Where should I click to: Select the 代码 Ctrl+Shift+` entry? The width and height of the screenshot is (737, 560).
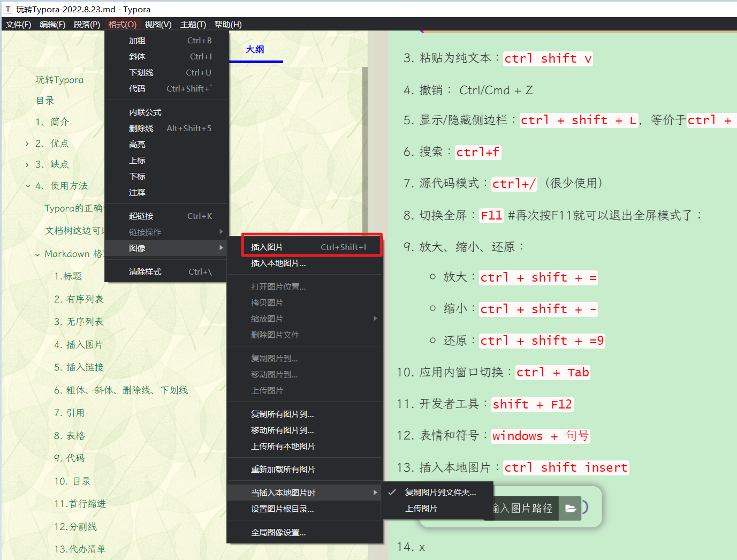pyautogui.click(x=166, y=89)
